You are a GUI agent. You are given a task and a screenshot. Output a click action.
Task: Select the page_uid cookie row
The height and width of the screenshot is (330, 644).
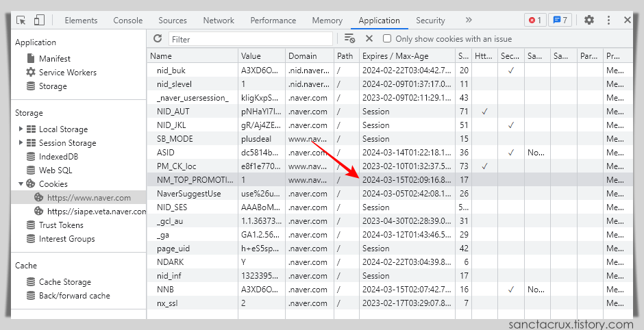389,249
